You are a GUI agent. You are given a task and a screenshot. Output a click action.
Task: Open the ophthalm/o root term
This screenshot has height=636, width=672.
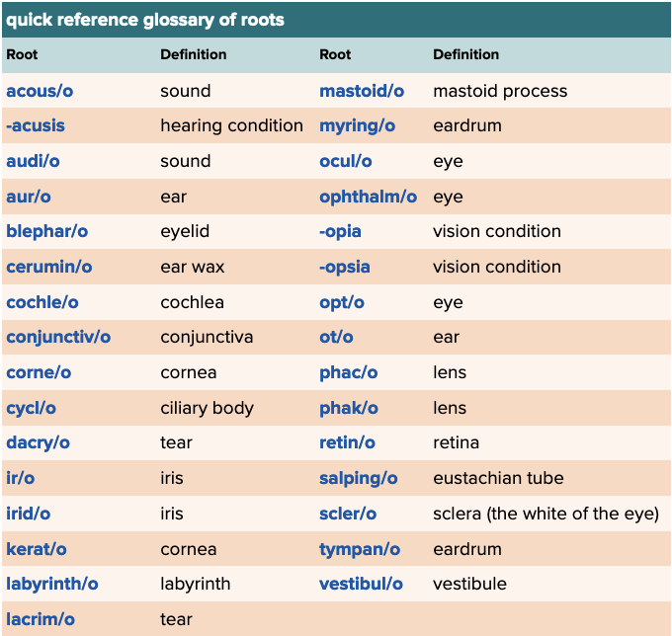(x=368, y=197)
